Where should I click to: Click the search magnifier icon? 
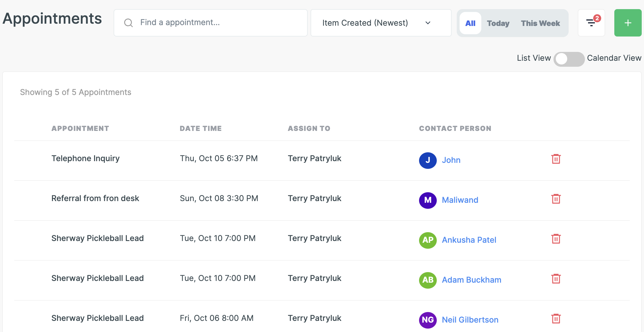coord(128,23)
